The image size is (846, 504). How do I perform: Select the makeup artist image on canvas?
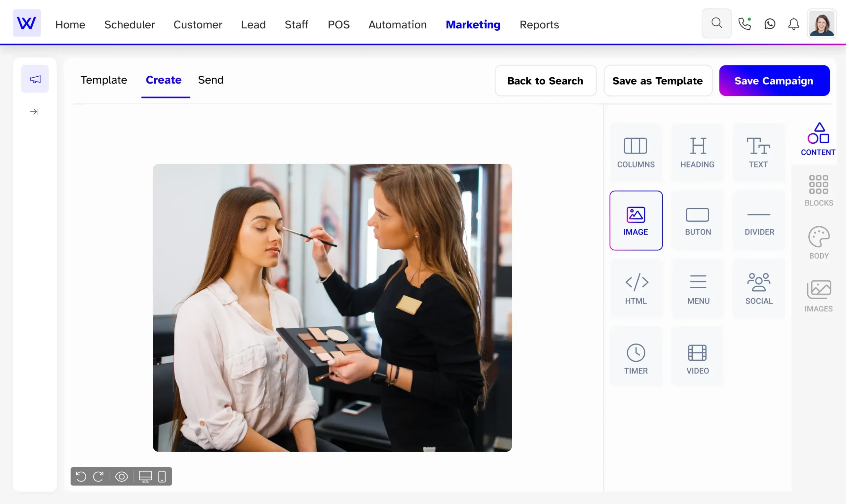pos(332,307)
